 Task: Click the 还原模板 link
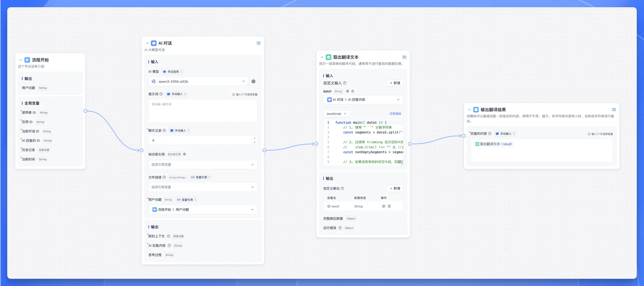coord(395,114)
